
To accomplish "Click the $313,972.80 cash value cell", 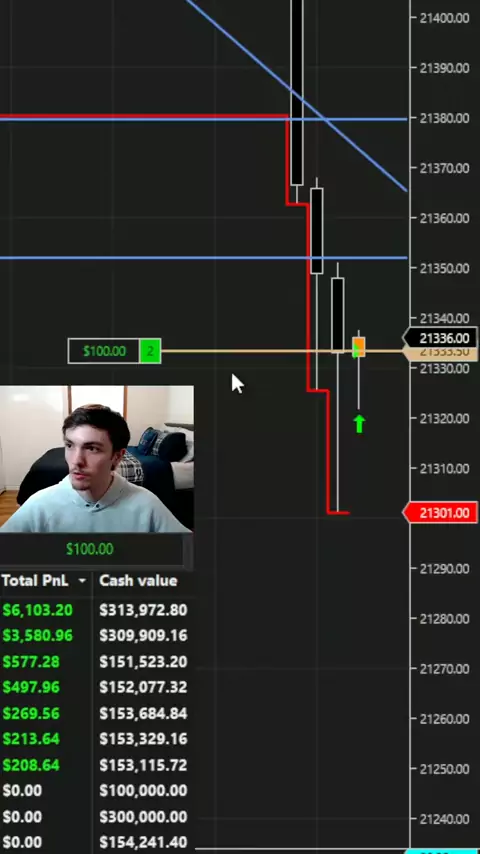I will point(143,610).
